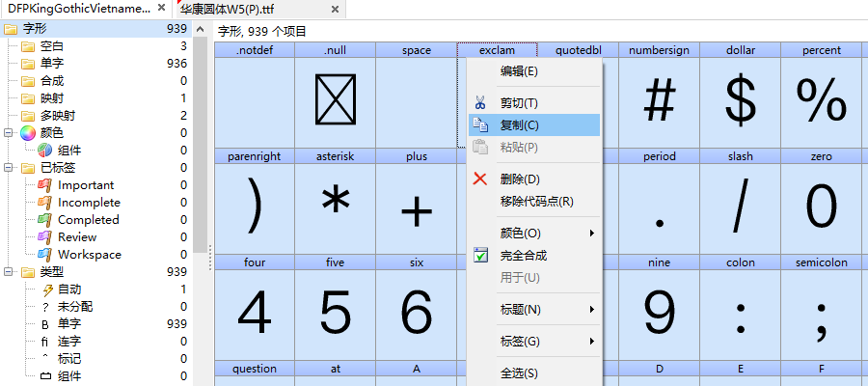Image resolution: width=868 pixels, height=386 pixels.
Task: Collapse the 字形 root tree node
Action: tap(11, 29)
